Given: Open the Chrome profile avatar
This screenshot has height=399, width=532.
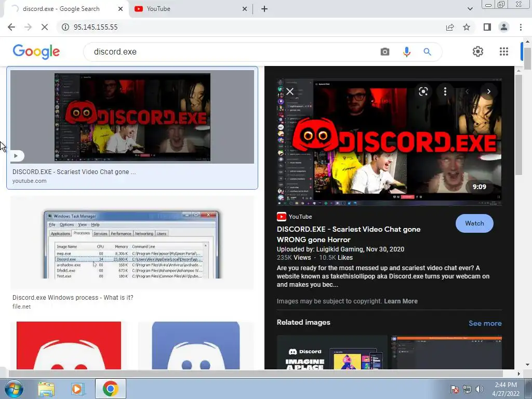Looking at the screenshot, I should (504, 27).
